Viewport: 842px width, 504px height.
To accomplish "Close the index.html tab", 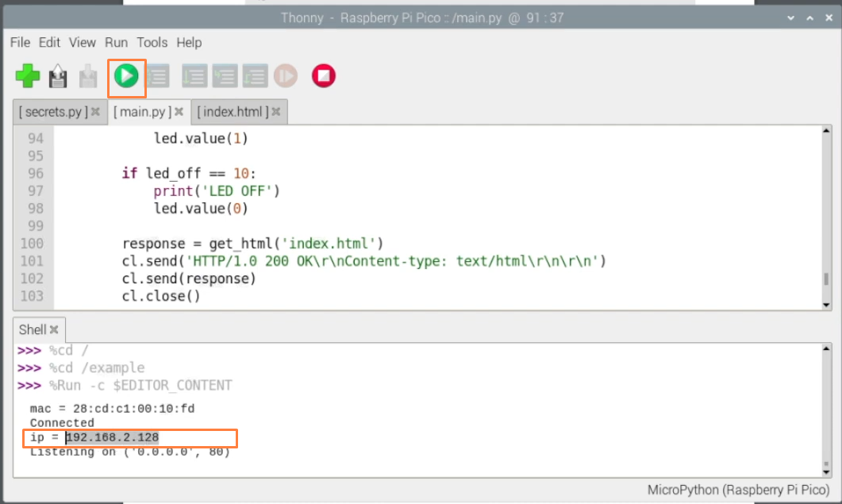I will 275,112.
